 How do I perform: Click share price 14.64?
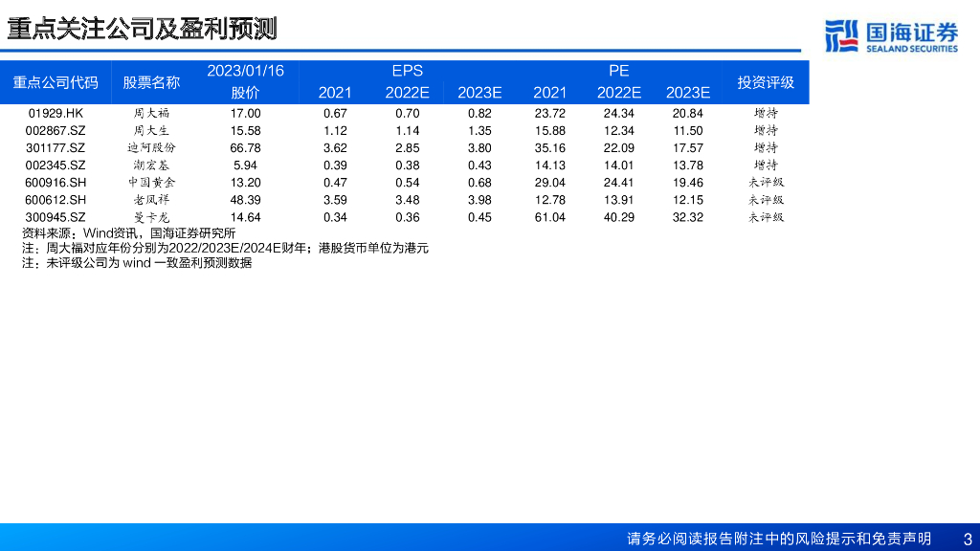pos(245,218)
